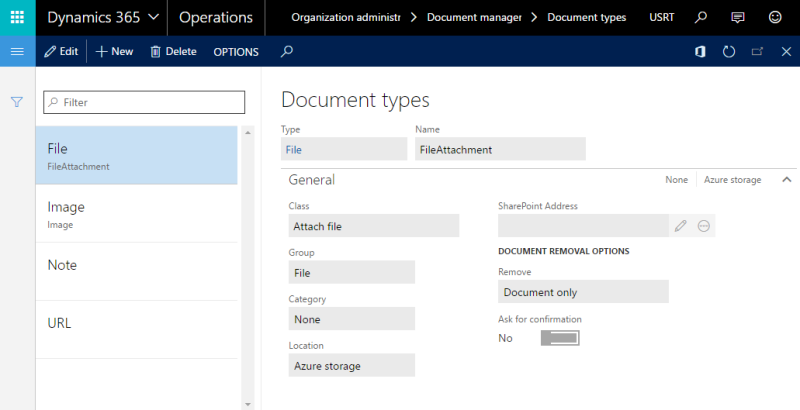The image size is (800, 410).
Task: Click None summary in General header
Action: point(677,180)
